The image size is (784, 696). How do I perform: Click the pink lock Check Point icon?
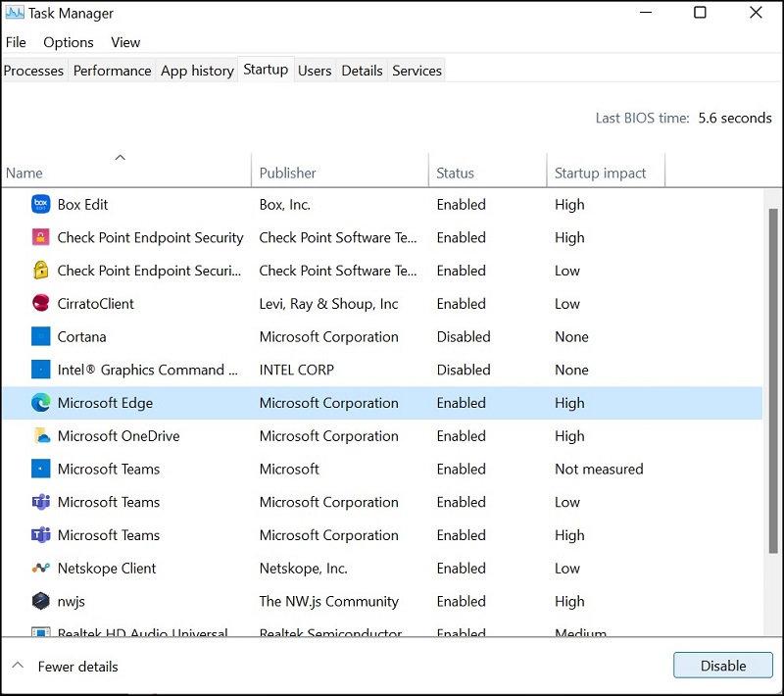pyautogui.click(x=40, y=237)
